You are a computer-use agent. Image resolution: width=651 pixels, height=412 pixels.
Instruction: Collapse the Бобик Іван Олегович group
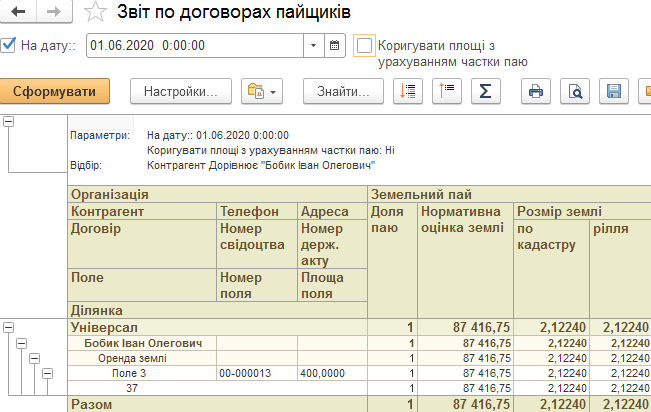coord(22,343)
